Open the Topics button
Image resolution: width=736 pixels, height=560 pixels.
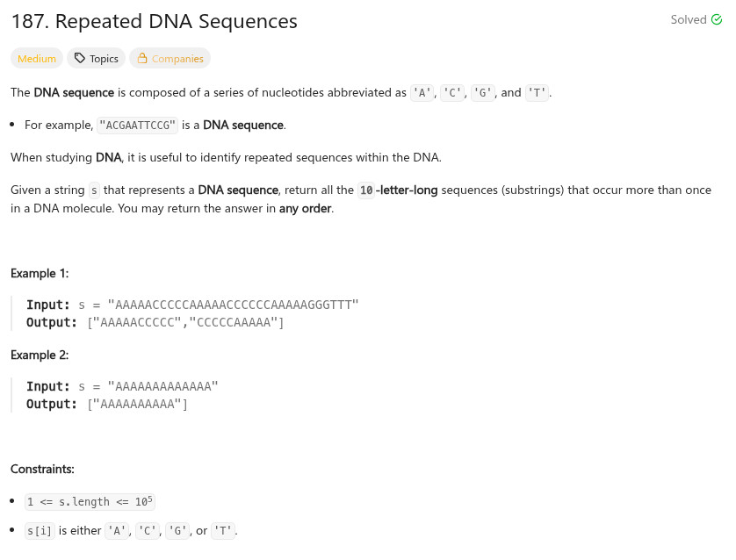click(x=96, y=59)
